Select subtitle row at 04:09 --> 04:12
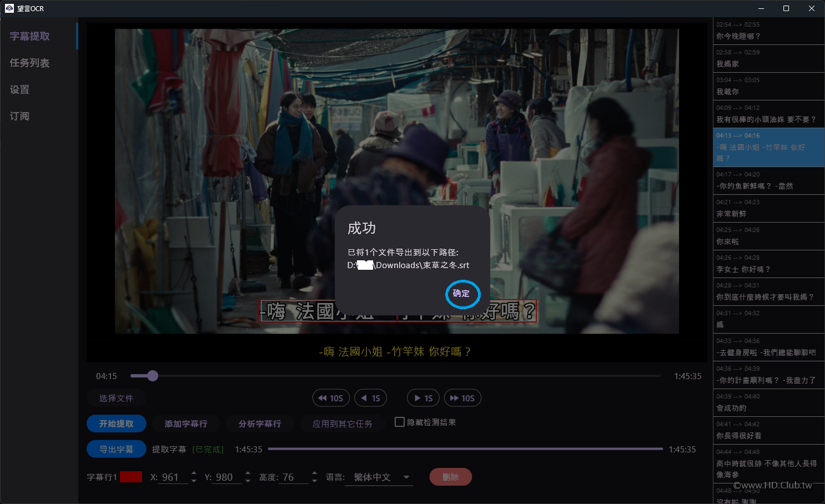 769,114
